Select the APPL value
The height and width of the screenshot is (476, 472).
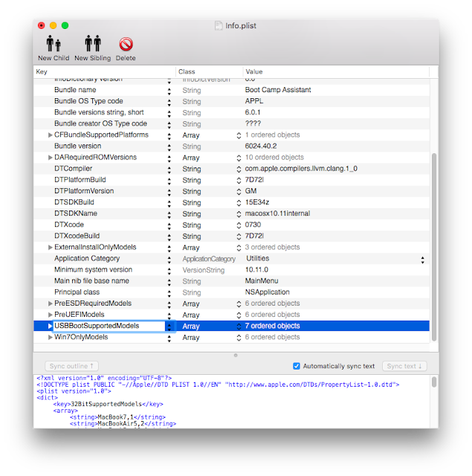(254, 101)
